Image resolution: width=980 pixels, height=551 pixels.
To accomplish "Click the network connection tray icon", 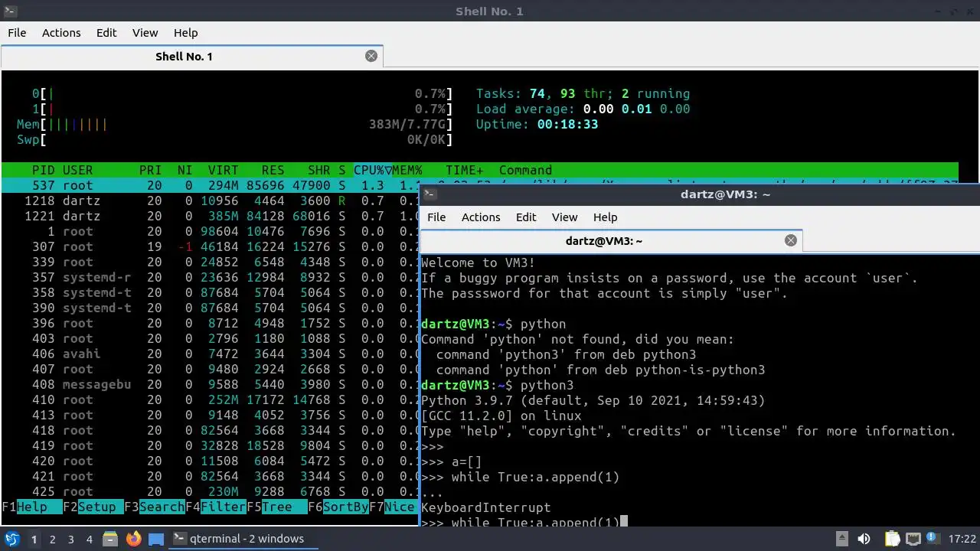I will click(913, 539).
